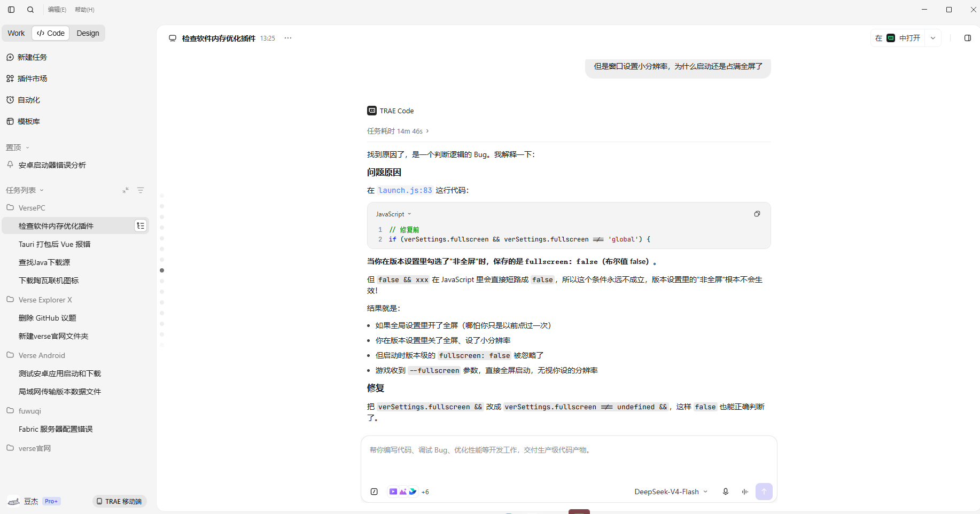This screenshot has width=980, height=514.
Task: Click the pin icon beside 安卓启动器错误分析
Action: coord(10,165)
